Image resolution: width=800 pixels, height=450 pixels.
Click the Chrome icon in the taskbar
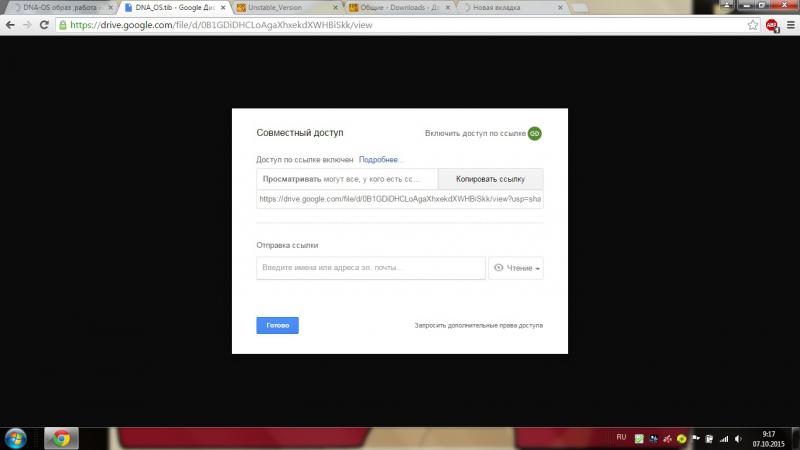(60, 438)
